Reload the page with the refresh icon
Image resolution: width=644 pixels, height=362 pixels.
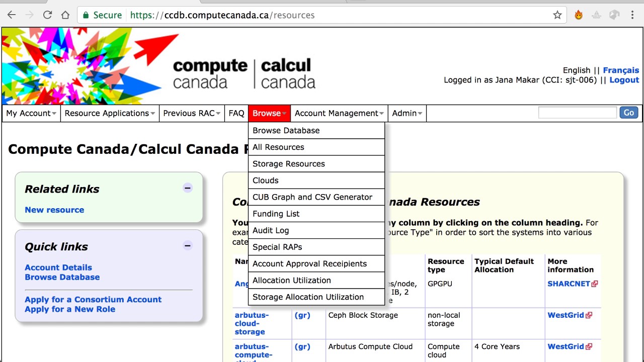pyautogui.click(x=47, y=15)
